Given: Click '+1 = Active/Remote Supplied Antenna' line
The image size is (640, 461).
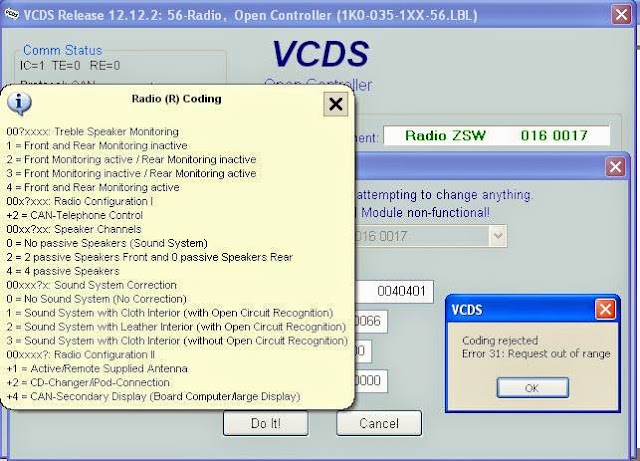Looking at the screenshot, I should (97, 369).
